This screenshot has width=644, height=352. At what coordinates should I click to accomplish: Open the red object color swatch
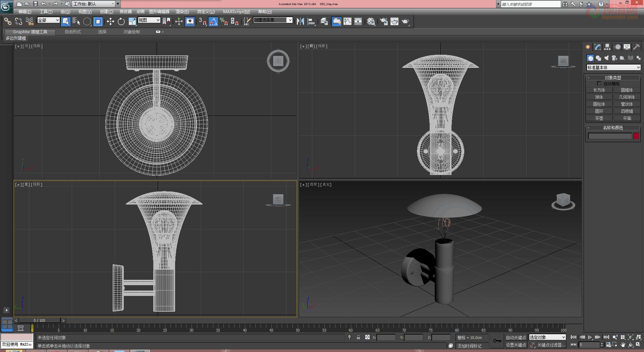click(636, 136)
